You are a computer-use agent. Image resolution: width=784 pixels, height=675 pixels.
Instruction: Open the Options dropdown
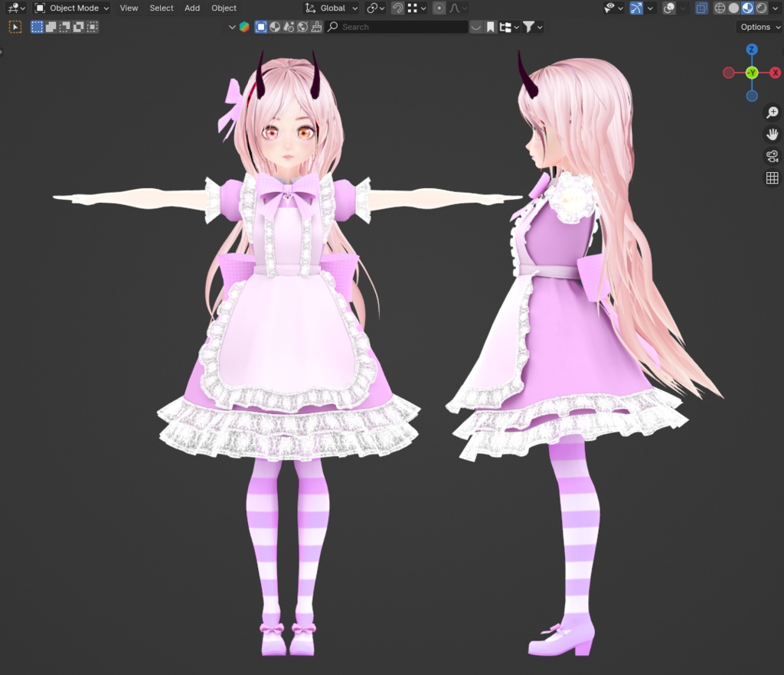coord(759,27)
